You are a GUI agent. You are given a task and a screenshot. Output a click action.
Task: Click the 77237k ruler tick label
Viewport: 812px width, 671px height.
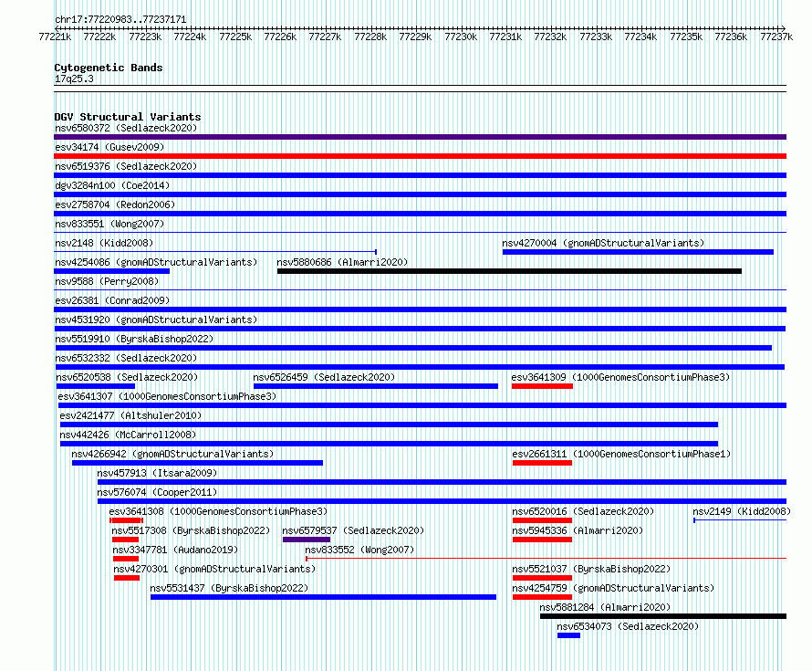pyautogui.click(x=776, y=37)
